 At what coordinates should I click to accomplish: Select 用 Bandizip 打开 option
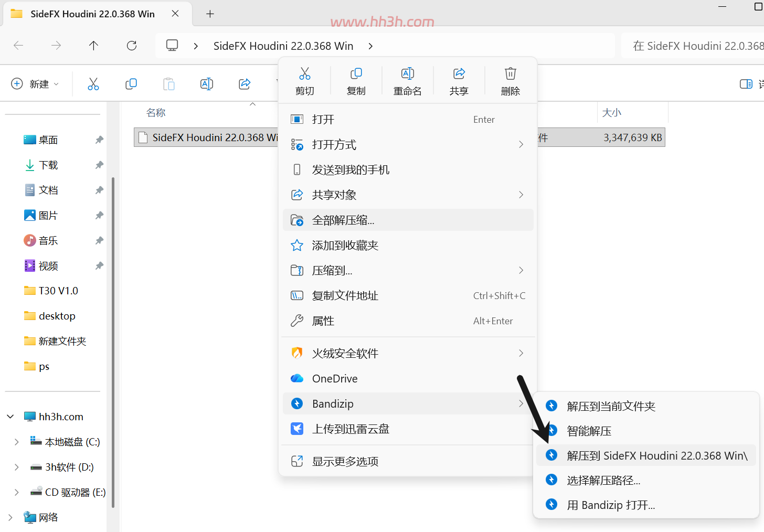646,505
